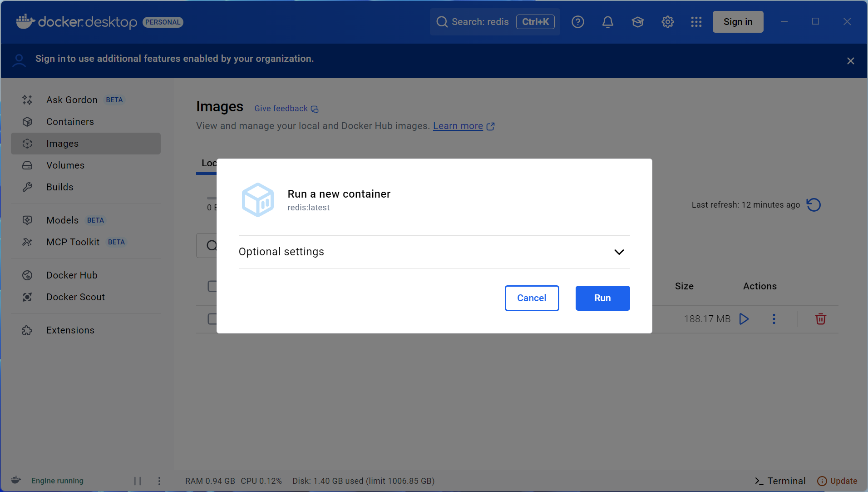The height and width of the screenshot is (492, 868).
Task: Open Docker Scout section
Action: (x=86, y=297)
